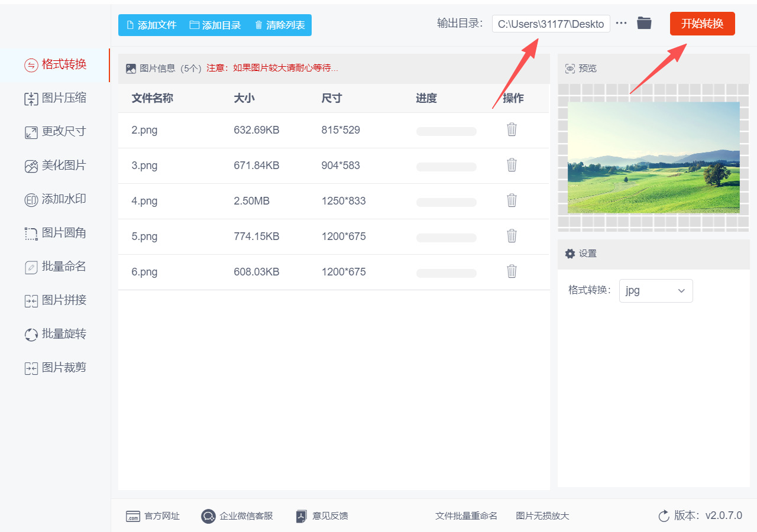Click the 尺寸 column header
This screenshot has width=757, height=532.
[x=332, y=98]
